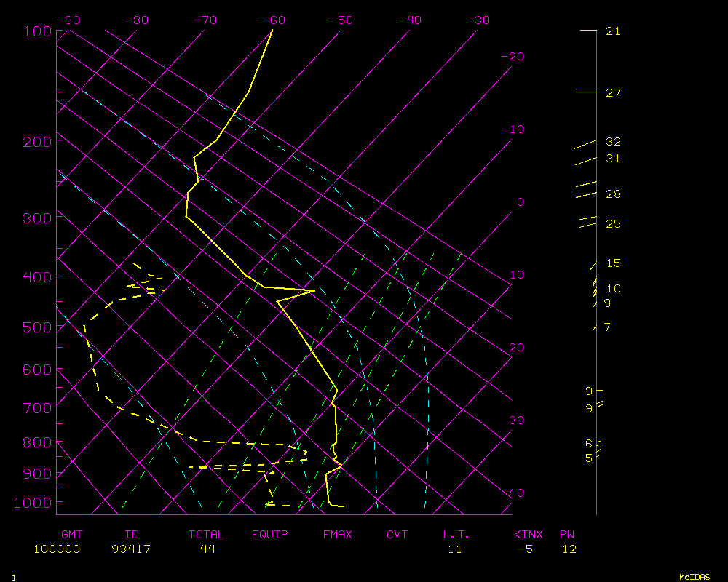Screen dimensions: 728x582
Task: Click the wind speed value 32
Action: coord(613,142)
